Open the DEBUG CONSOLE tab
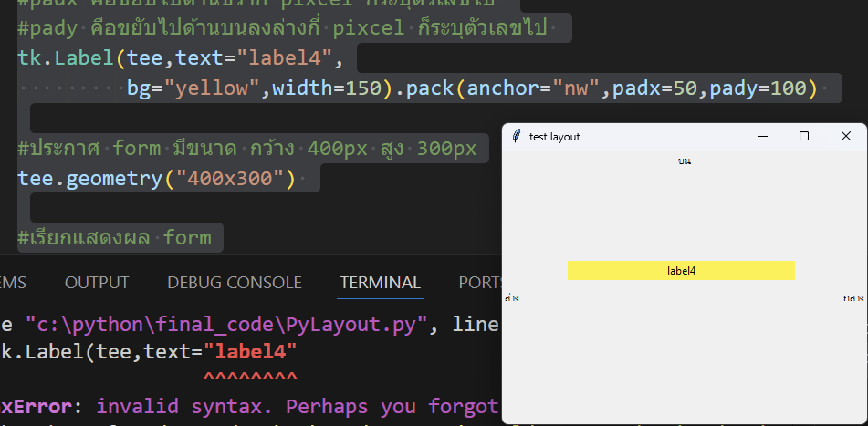 (x=234, y=282)
